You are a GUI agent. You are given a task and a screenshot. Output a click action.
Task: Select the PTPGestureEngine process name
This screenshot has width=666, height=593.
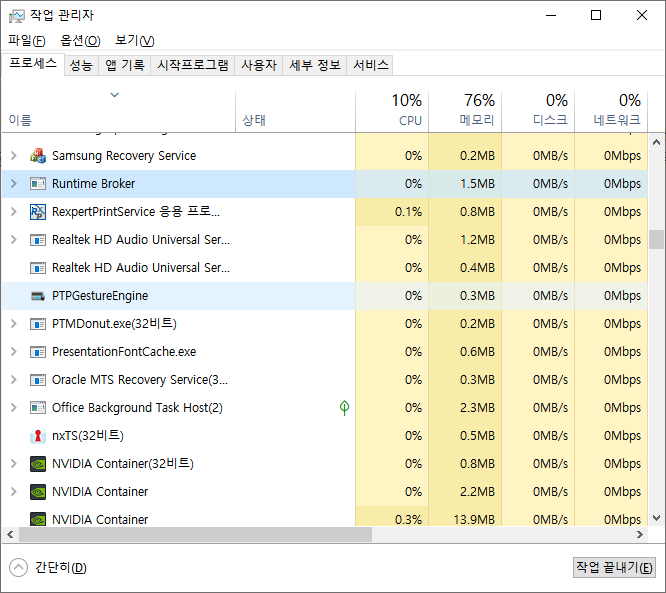point(100,296)
